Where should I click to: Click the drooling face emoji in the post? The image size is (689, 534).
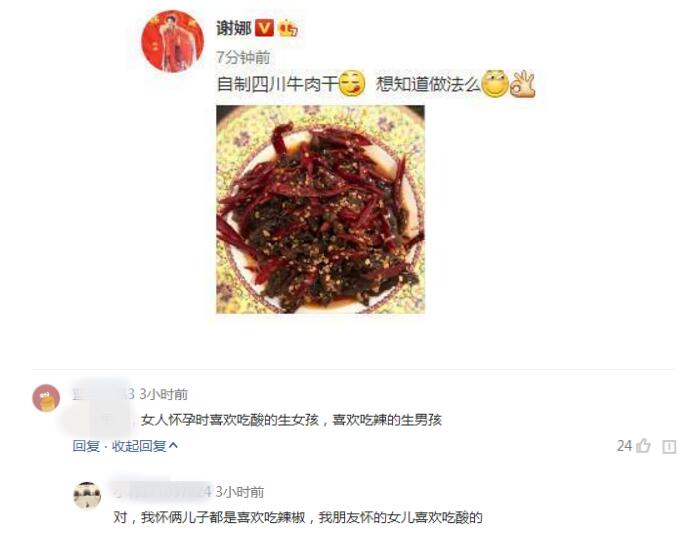[x=352, y=83]
